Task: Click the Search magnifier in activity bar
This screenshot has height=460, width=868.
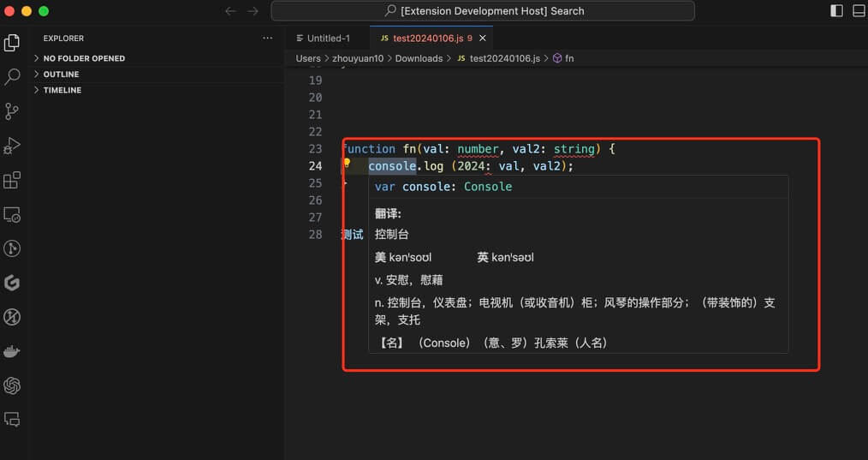Action: (x=12, y=77)
